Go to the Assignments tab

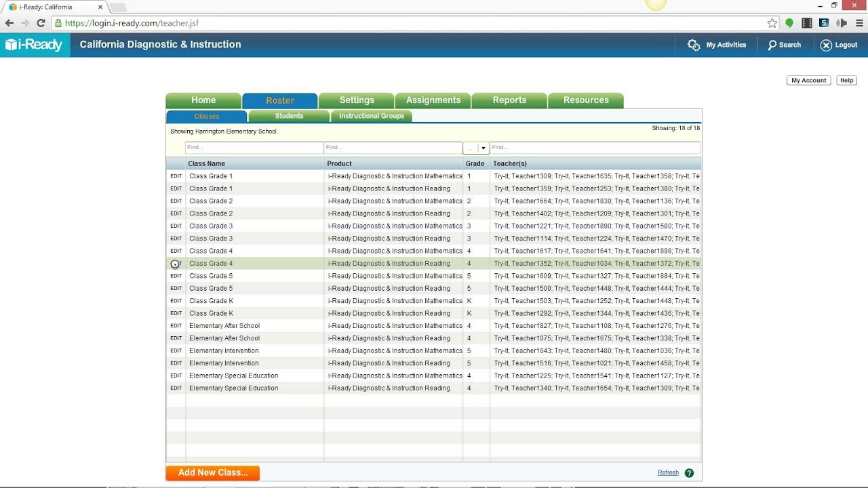coord(433,100)
